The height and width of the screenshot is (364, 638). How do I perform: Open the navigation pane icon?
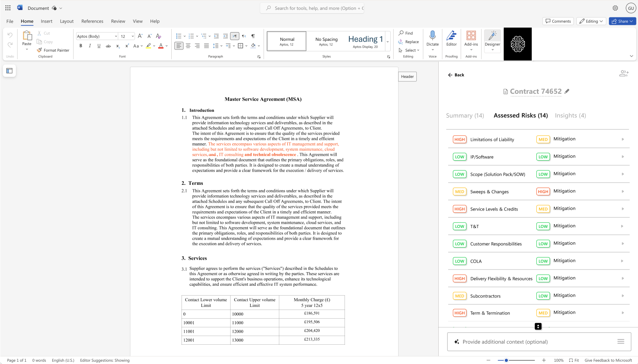[9, 71]
